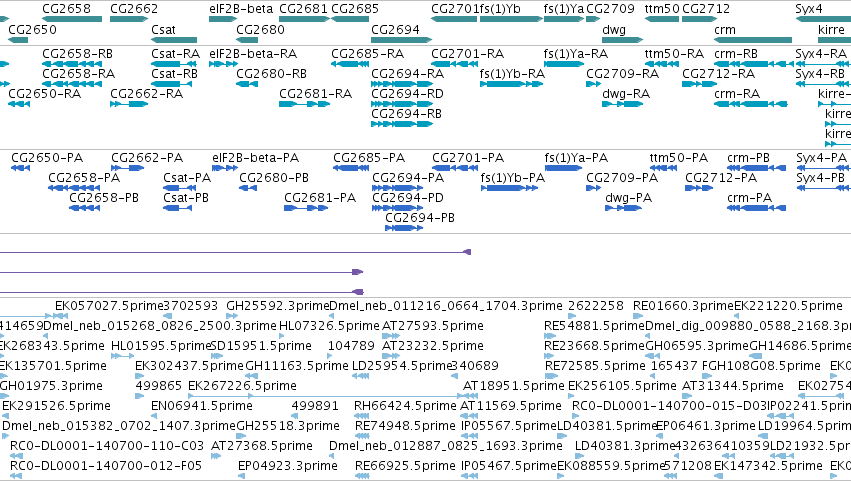Select transcript label CG2701-RA
851x481 pixels.
467,54
